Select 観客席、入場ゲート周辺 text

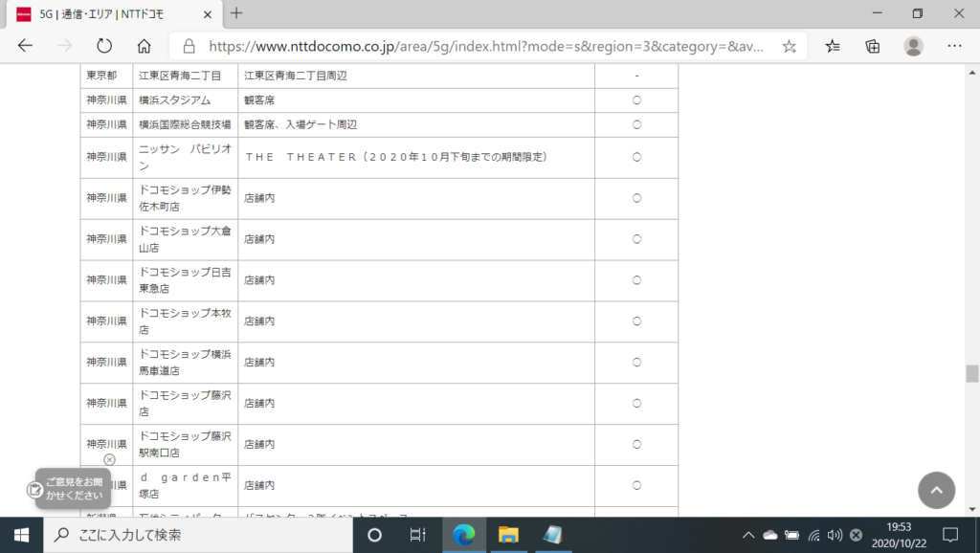[300, 125]
